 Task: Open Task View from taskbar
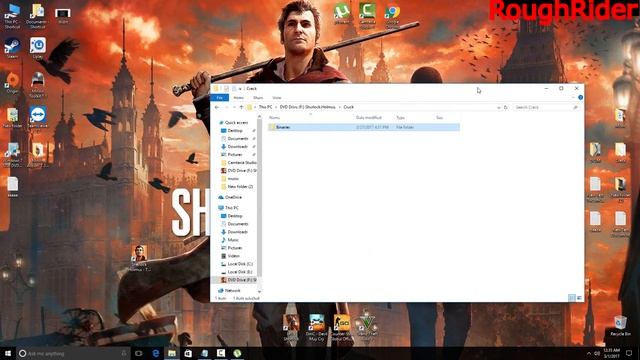point(138,353)
